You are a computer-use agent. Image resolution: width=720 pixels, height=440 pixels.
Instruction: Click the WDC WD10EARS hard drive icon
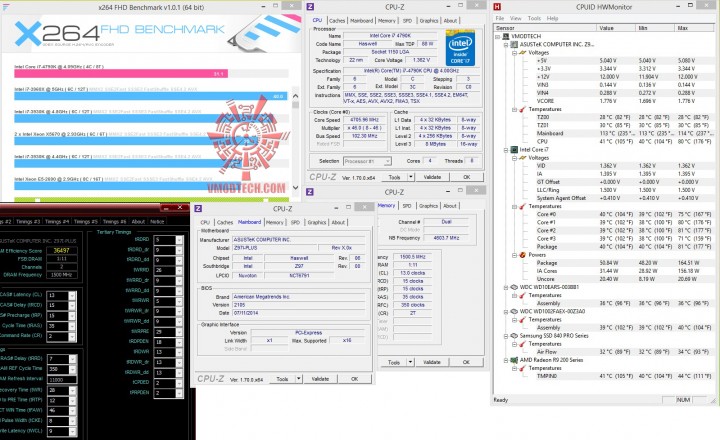click(514, 287)
